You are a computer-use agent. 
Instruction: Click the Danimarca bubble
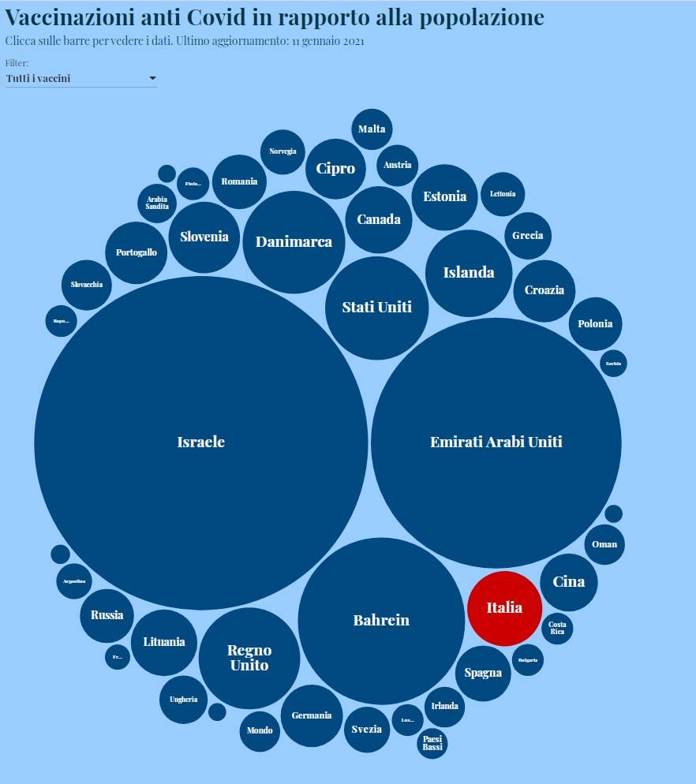[294, 242]
